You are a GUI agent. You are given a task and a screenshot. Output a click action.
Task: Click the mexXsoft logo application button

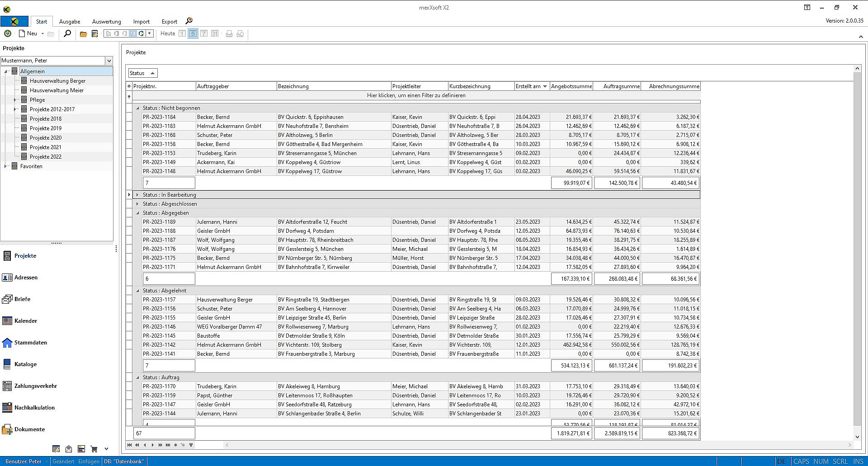(14, 21)
